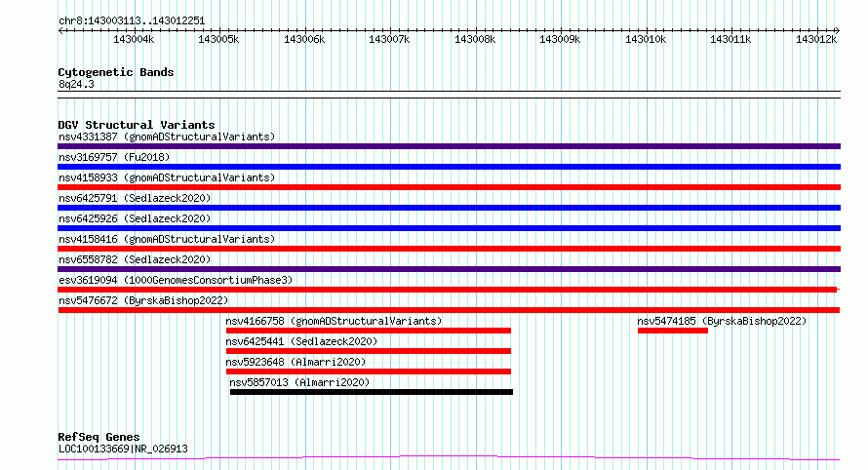Screen dimensions: 868x470
Task: Click the red nsv6425441 variant bar
Action: (x=368, y=351)
